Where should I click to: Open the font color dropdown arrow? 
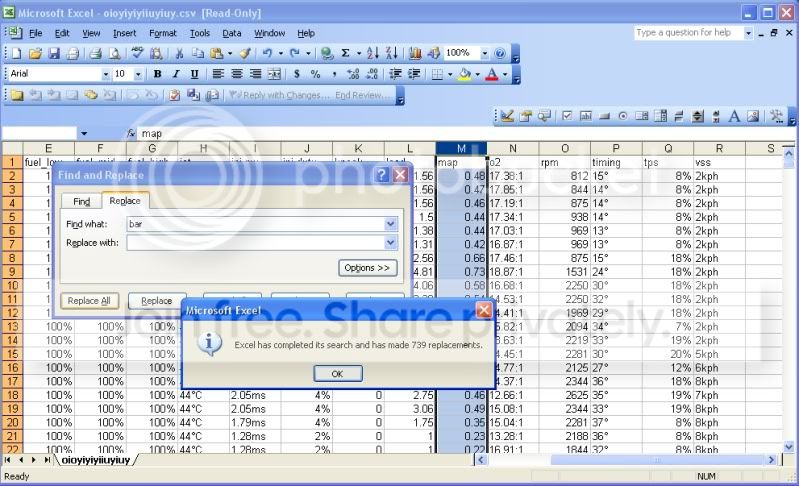click(505, 74)
